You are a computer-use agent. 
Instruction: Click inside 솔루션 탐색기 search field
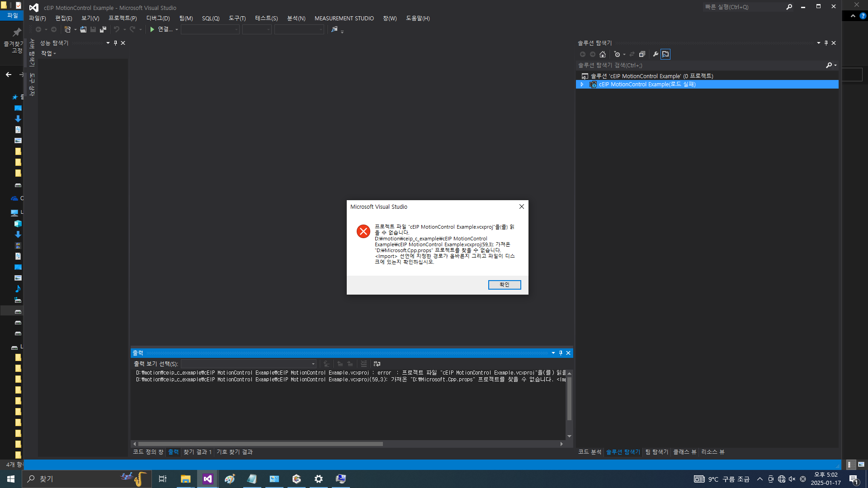point(701,66)
